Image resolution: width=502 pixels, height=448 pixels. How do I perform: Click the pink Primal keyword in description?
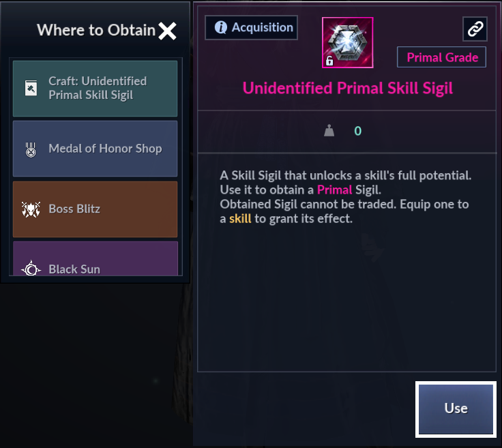click(335, 190)
